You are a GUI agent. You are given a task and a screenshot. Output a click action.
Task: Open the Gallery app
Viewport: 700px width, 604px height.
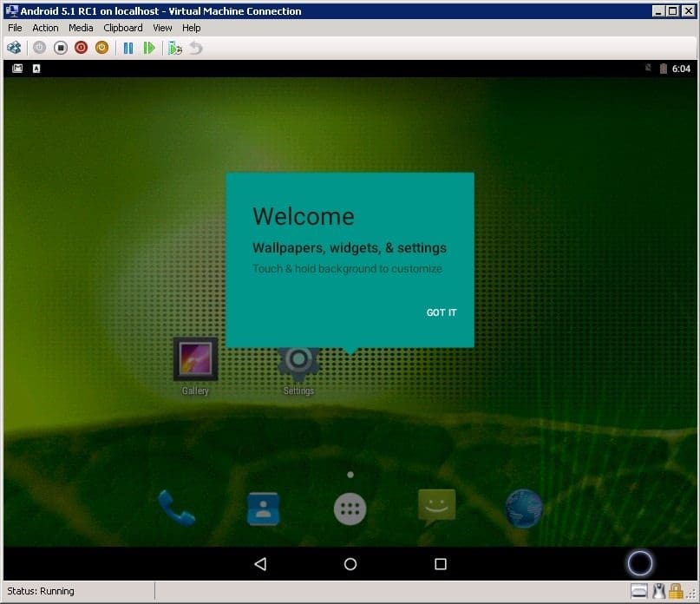pos(195,366)
